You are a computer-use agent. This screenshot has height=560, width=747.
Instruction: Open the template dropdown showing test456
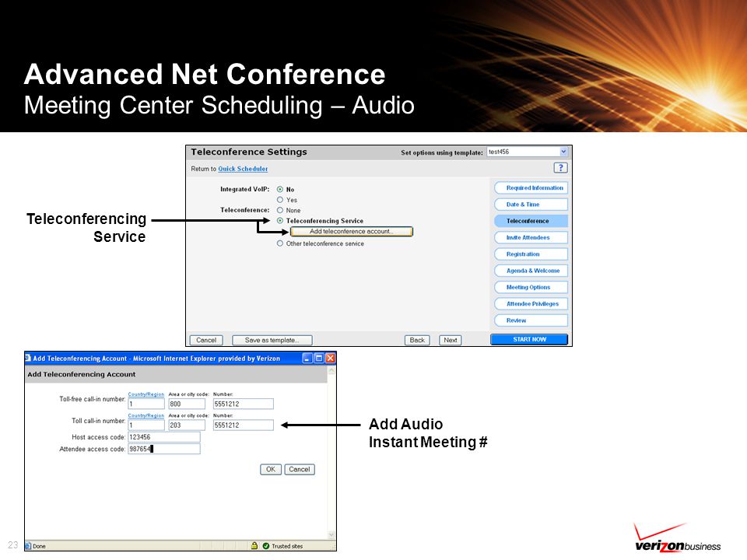click(528, 152)
